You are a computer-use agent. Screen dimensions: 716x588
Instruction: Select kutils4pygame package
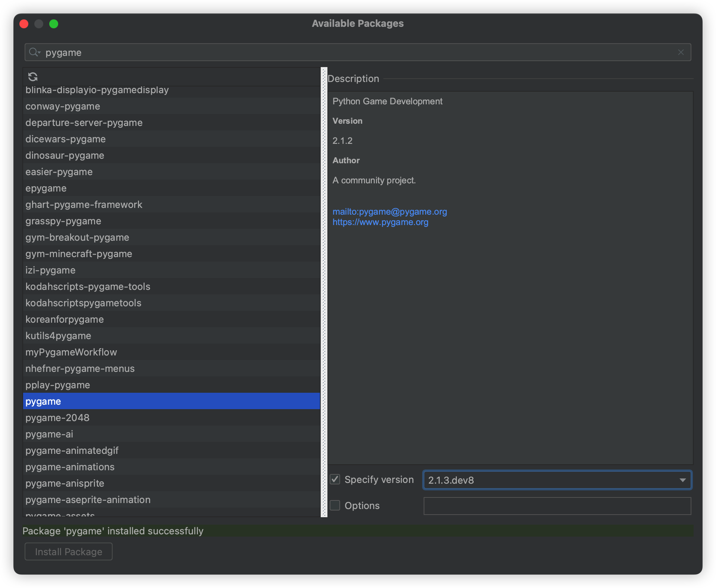point(172,336)
